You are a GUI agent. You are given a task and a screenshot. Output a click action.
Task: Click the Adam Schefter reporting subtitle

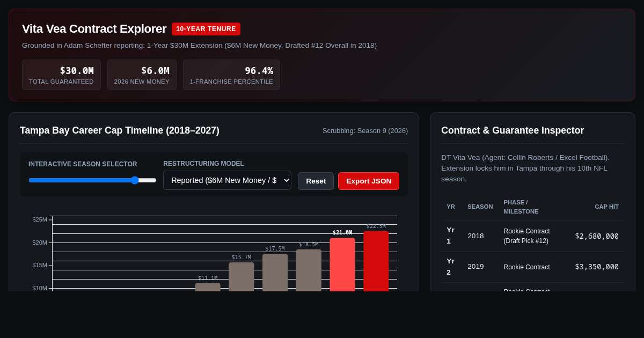tap(199, 46)
